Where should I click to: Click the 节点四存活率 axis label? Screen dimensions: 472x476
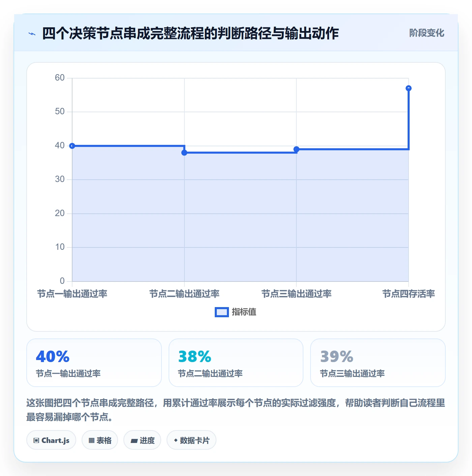click(409, 294)
